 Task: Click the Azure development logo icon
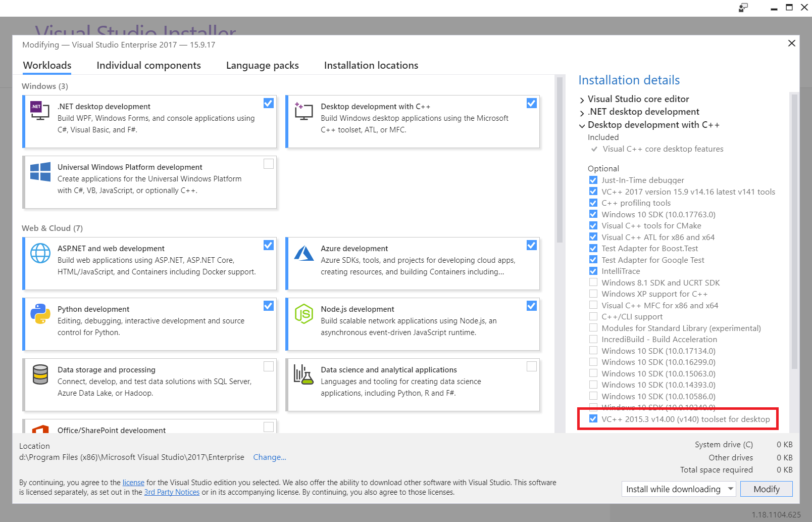point(304,253)
